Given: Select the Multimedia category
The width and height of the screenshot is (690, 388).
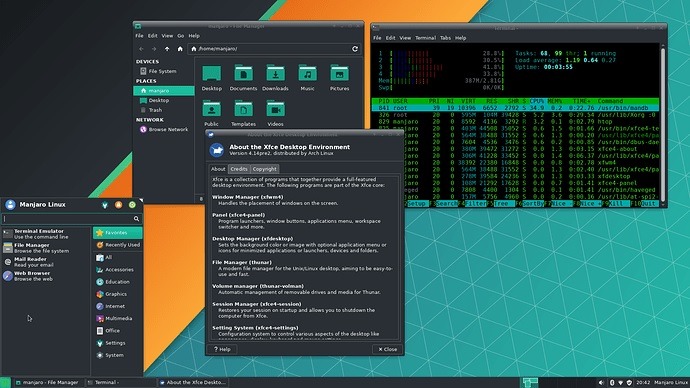Looking at the screenshot, I should (117, 318).
